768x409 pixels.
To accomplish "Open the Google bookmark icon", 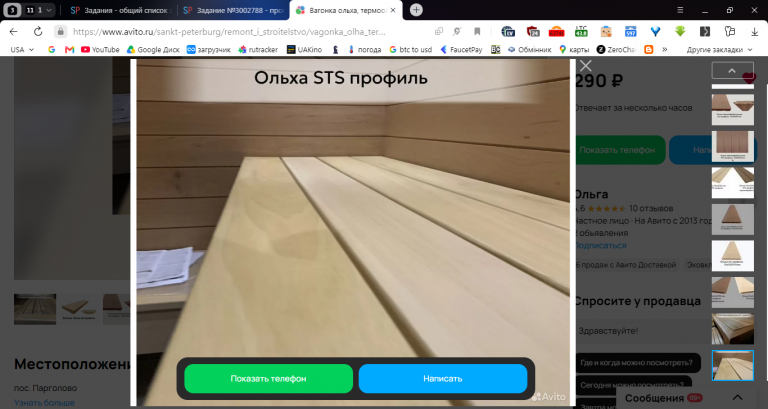I will 51,49.
